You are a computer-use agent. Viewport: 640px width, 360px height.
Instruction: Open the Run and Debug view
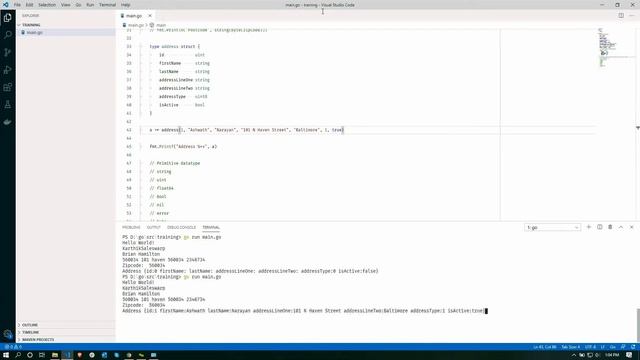point(7,70)
